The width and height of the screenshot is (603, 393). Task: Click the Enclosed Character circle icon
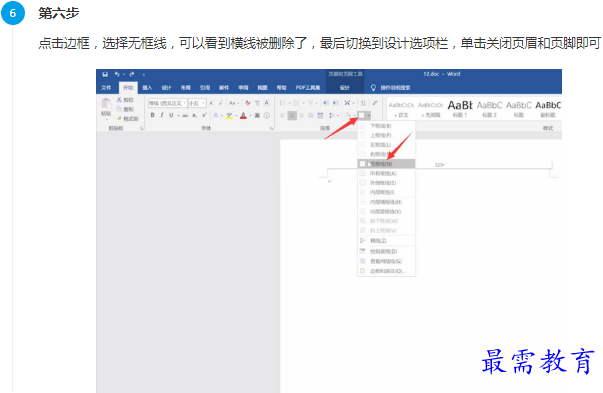tap(267, 115)
